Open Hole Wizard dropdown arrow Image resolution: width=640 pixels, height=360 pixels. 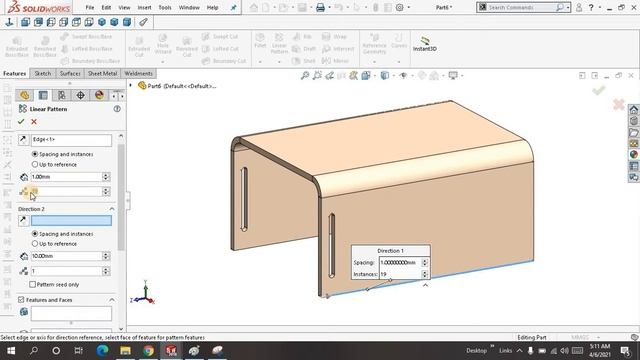click(x=162, y=62)
